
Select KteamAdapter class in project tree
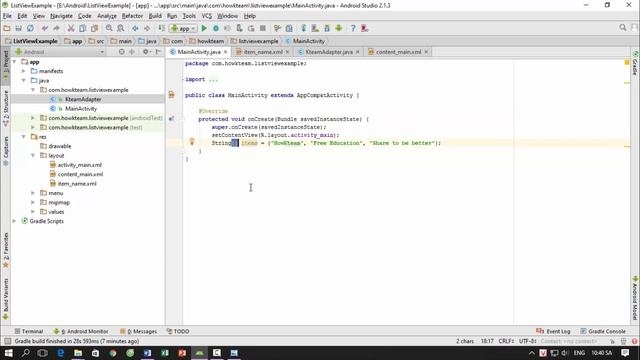(x=83, y=99)
